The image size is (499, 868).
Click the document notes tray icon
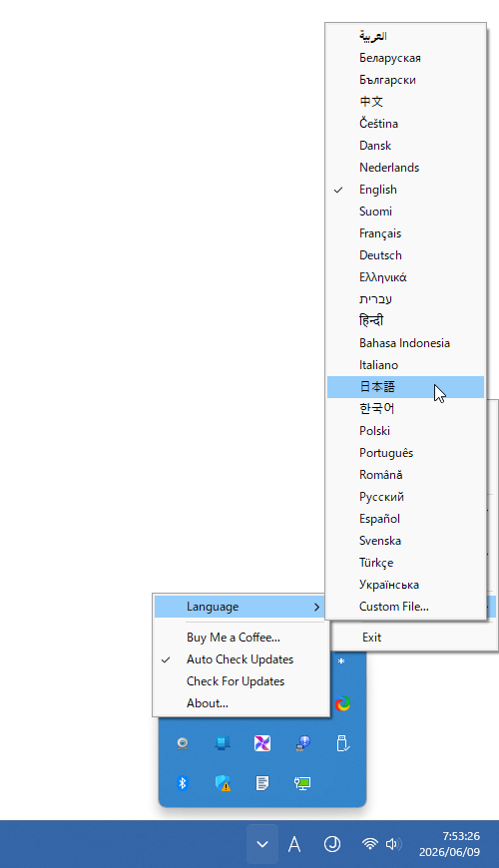262,783
